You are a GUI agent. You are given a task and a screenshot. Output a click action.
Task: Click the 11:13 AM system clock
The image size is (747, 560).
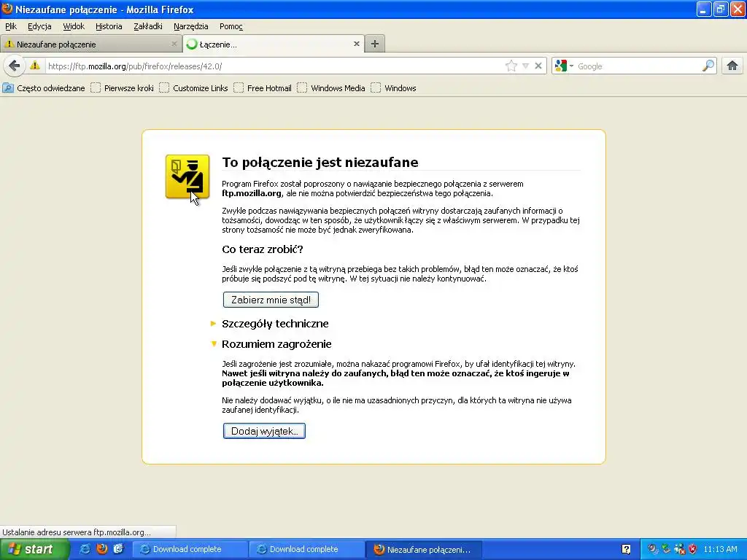click(x=720, y=549)
